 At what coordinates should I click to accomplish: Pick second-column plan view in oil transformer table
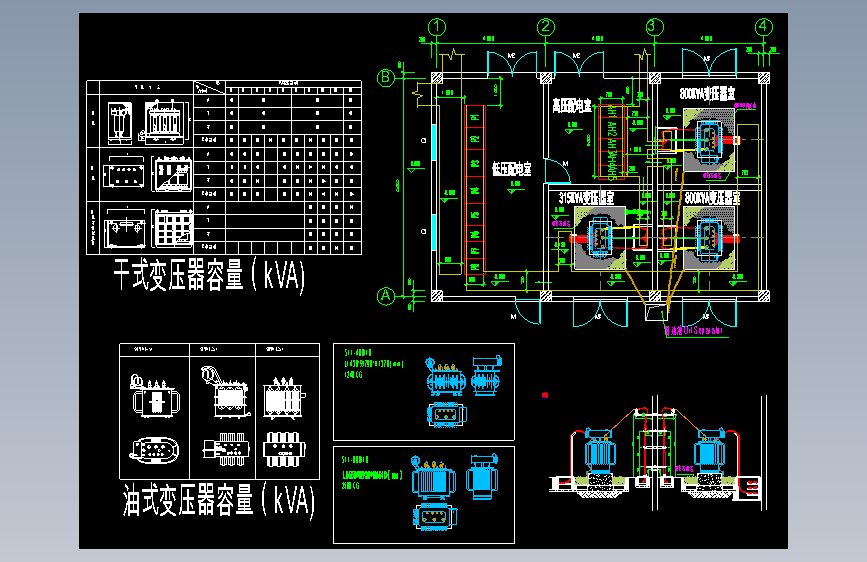pos(226,449)
